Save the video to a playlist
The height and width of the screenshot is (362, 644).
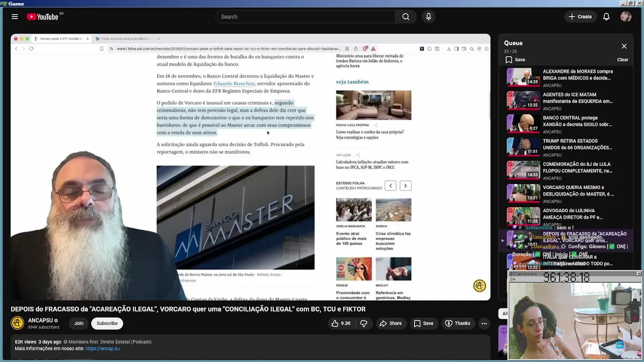pos(424,323)
